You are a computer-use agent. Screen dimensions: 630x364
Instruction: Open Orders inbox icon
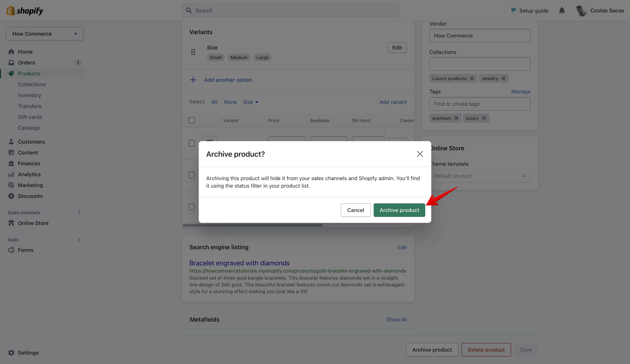[x=11, y=63]
